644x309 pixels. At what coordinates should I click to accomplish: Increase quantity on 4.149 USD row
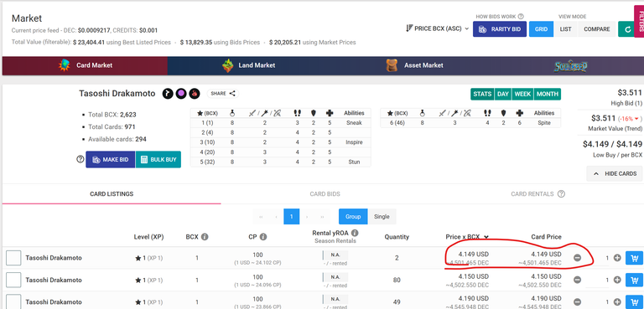coord(617,258)
